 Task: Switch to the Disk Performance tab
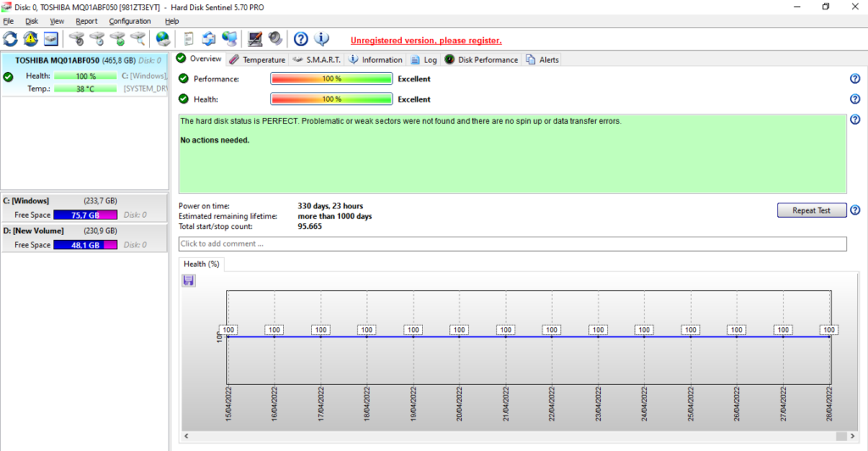481,59
